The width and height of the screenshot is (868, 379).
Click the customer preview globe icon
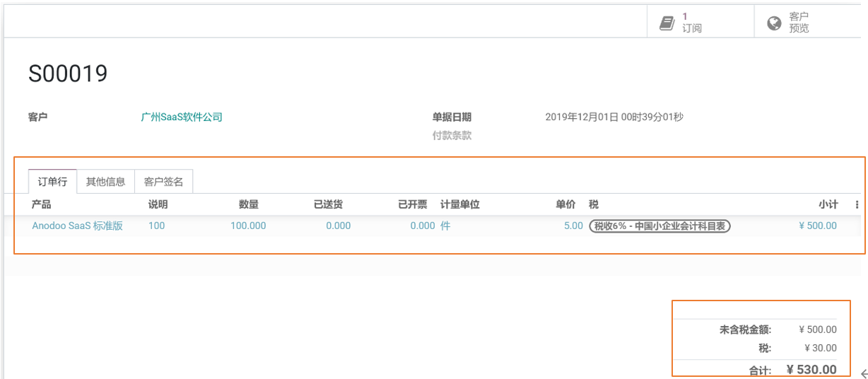pyautogui.click(x=774, y=23)
